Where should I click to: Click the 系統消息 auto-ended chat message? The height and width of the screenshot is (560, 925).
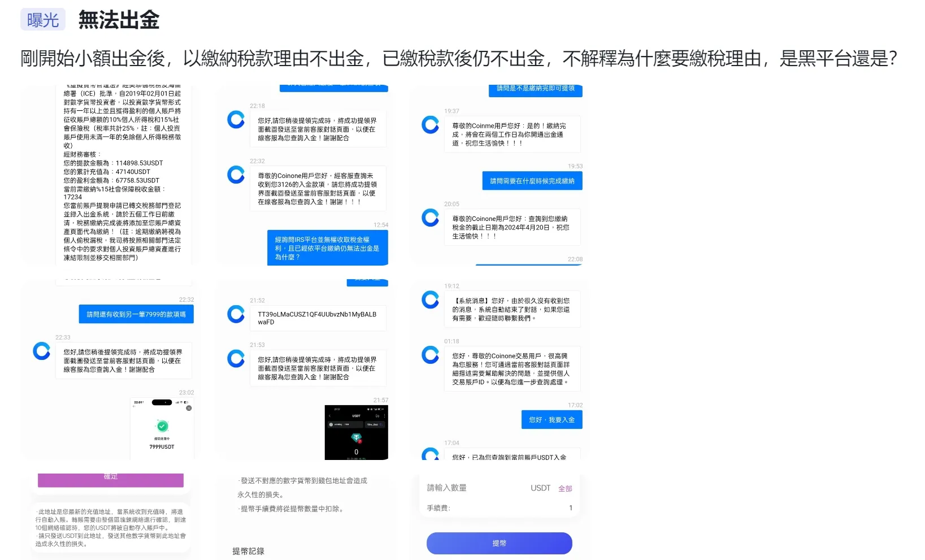[x=513, y=309]
